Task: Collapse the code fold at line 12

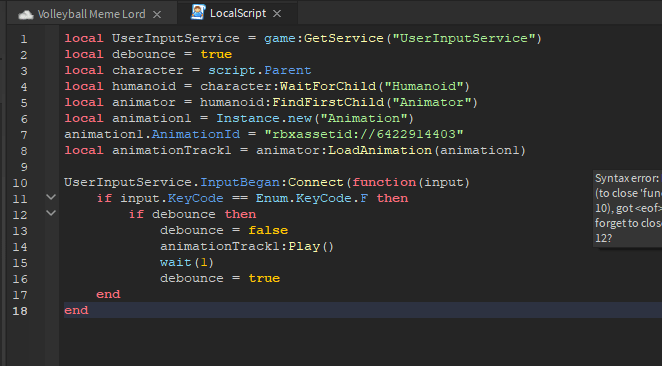Action: 51,213
